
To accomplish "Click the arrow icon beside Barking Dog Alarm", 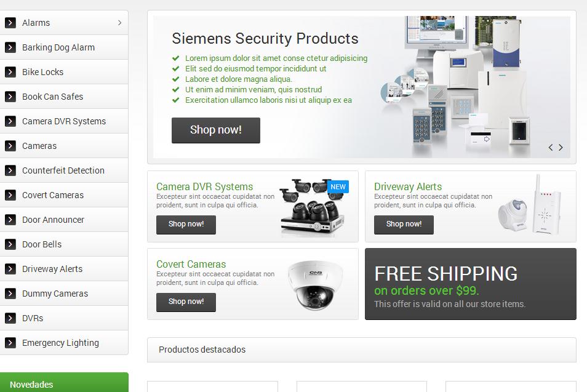I will (x=10, y=47).
